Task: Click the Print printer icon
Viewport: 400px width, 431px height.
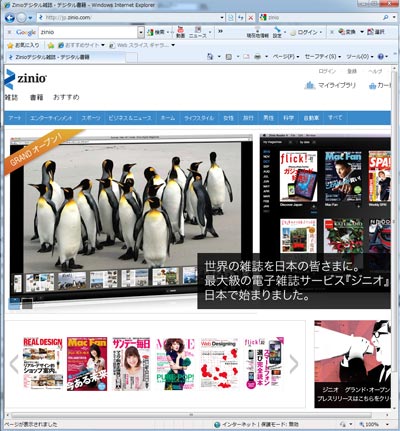Action: 257,57
